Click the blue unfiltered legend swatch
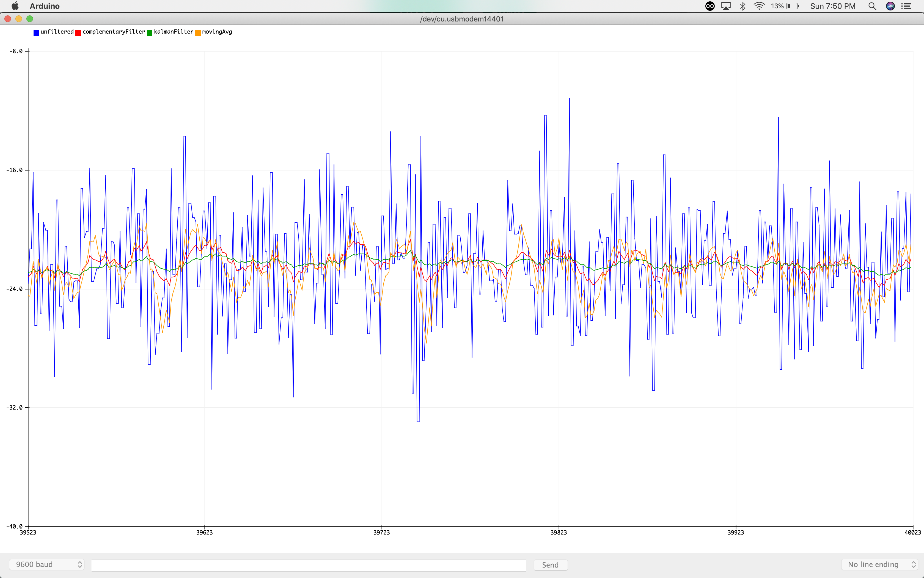The height and width of the screenshot is (578, 924). (x=36, y=33)
